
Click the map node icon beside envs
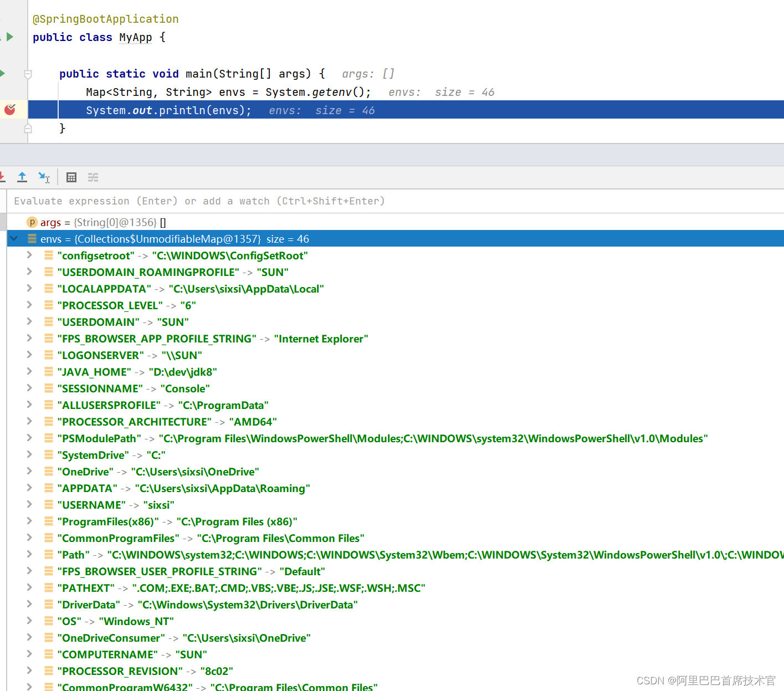coord(32,238)
